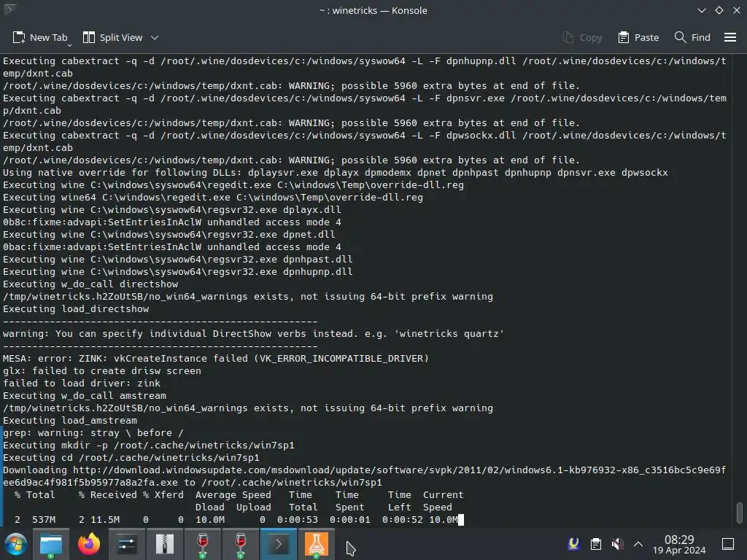Click the 'winetricks quartz' warning line

tap(253, 334)
